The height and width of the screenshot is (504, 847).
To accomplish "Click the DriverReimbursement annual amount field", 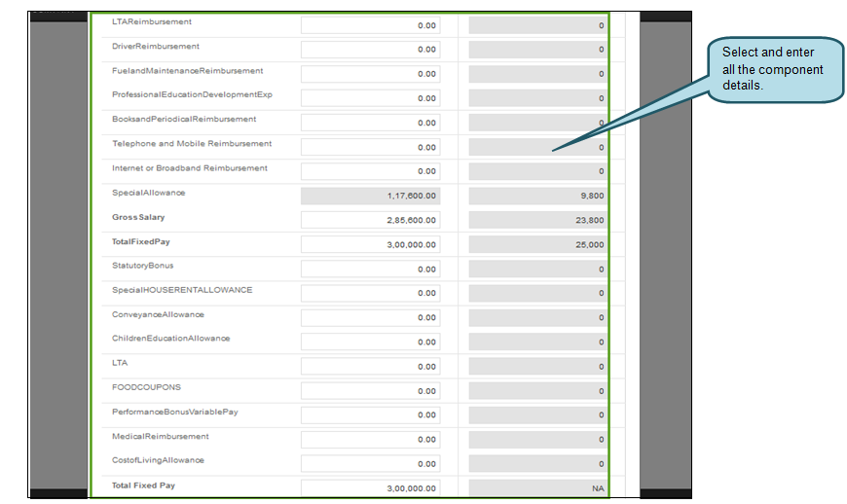I will pyautogui.click(x=371, y=50).
